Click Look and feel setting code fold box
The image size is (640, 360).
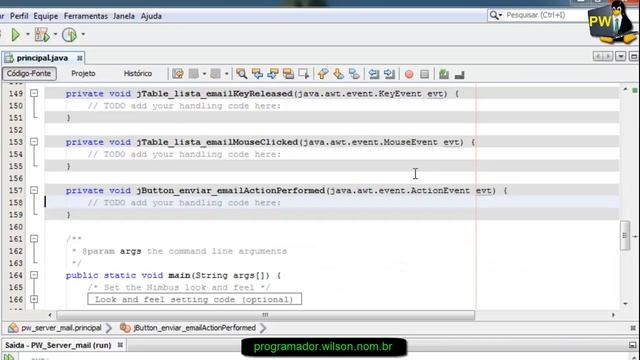pyautogui.click(x=194, y=299)
